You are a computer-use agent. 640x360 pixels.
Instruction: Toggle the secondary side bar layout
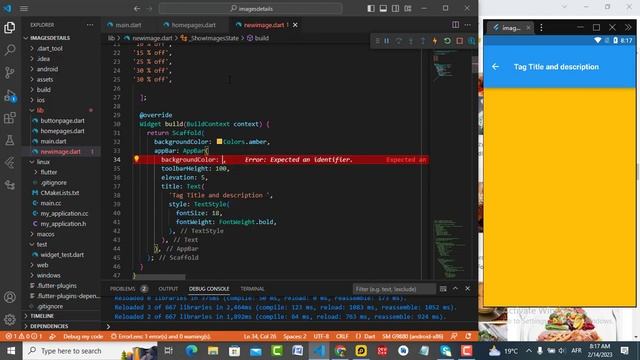pos(396,9)
